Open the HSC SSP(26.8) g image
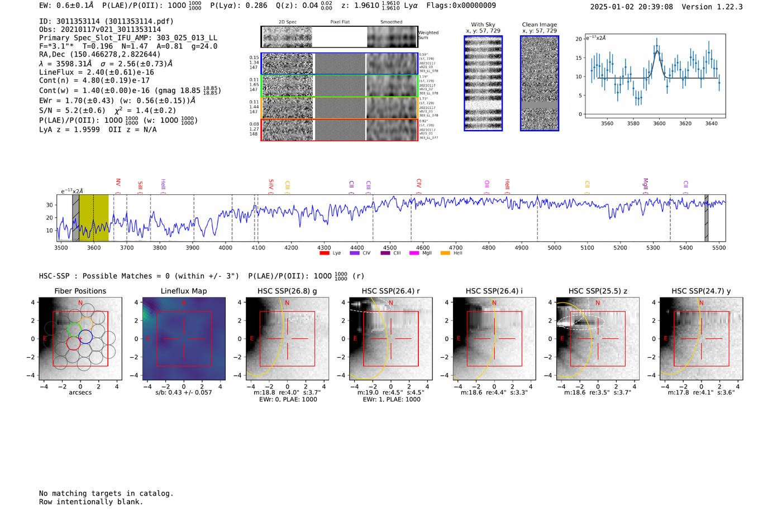Screen dimensions: 782x532 tap(287, 339)
